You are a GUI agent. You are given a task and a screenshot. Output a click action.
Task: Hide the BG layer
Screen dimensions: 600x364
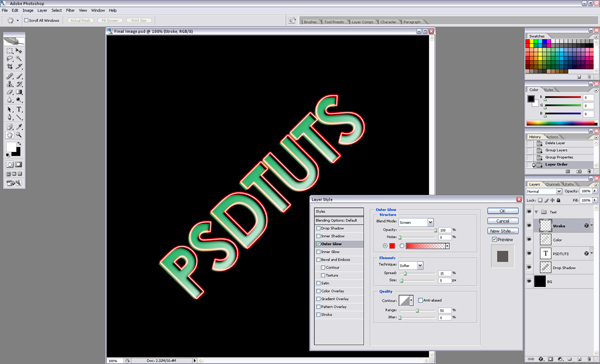tap(529, 281)
